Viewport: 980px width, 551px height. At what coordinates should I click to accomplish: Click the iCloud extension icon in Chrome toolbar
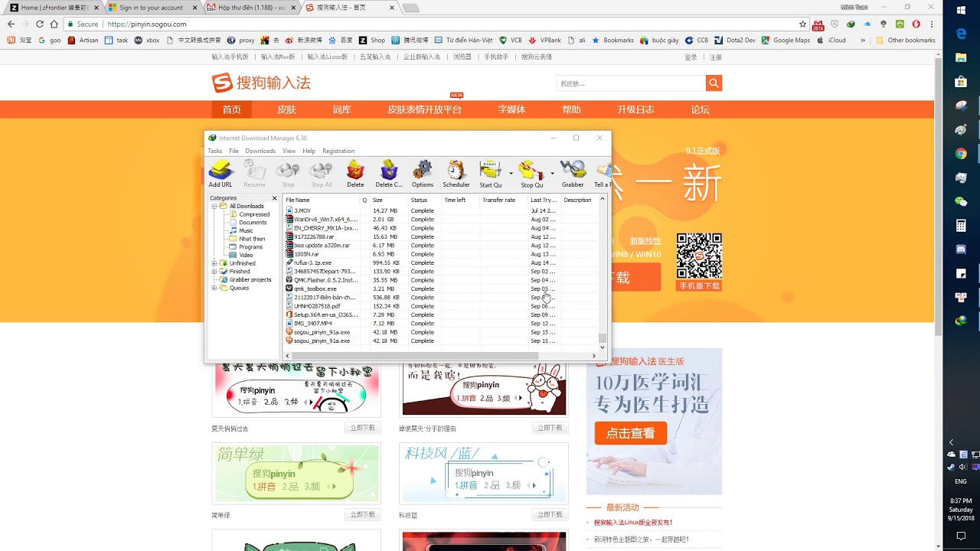(867, 24)
